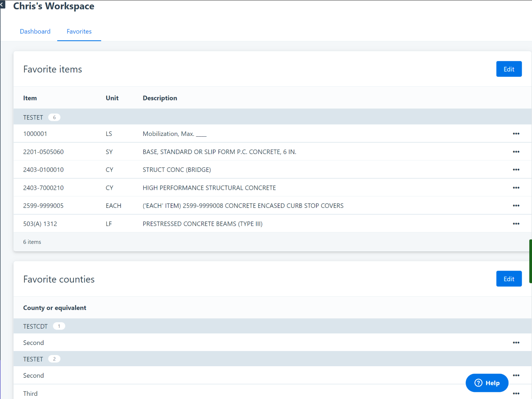Collapse the TESTET group in Favorite counties
Image resolution: width=532 pixels, height=399 pixels.
33,359
